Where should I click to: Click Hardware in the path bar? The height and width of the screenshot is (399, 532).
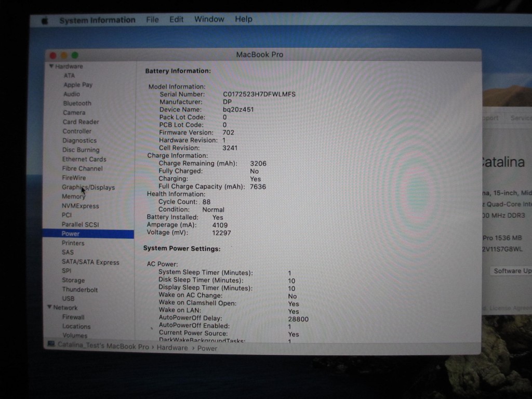[x=172, y=348]
